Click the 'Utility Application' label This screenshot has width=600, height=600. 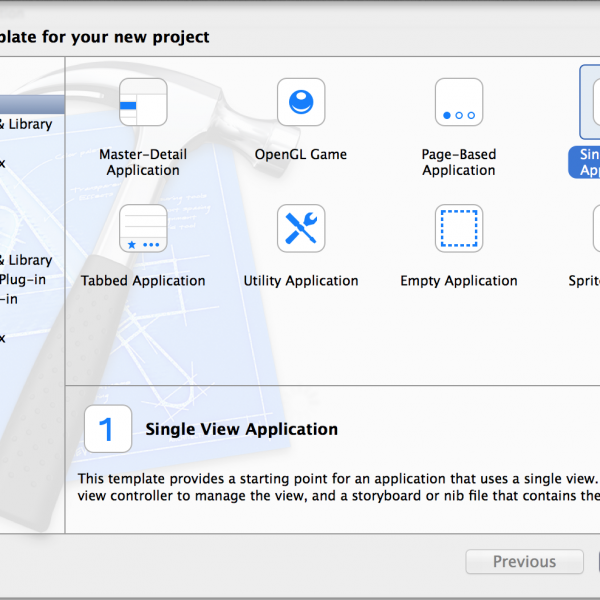[301, 281]
